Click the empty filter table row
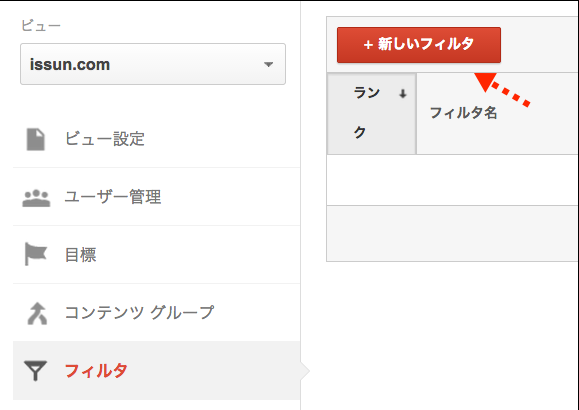The image size is (579, 410). point(453,180)
